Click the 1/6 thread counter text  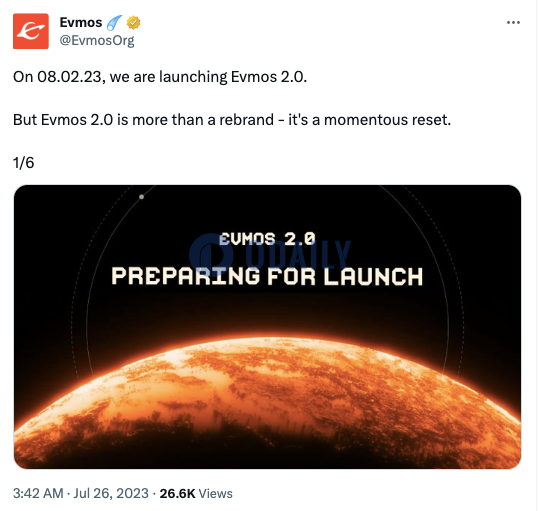[x=23, y=163]
